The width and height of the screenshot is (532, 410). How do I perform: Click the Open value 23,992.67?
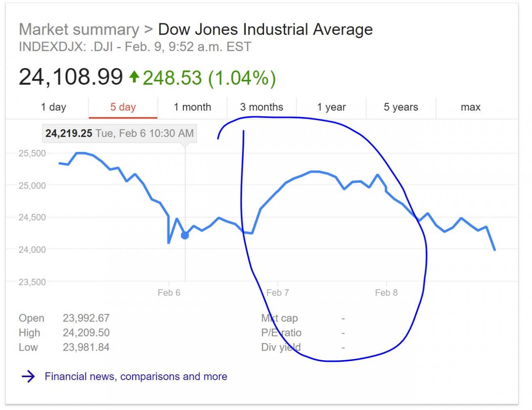pyautogui.click(x=86, y=318)
